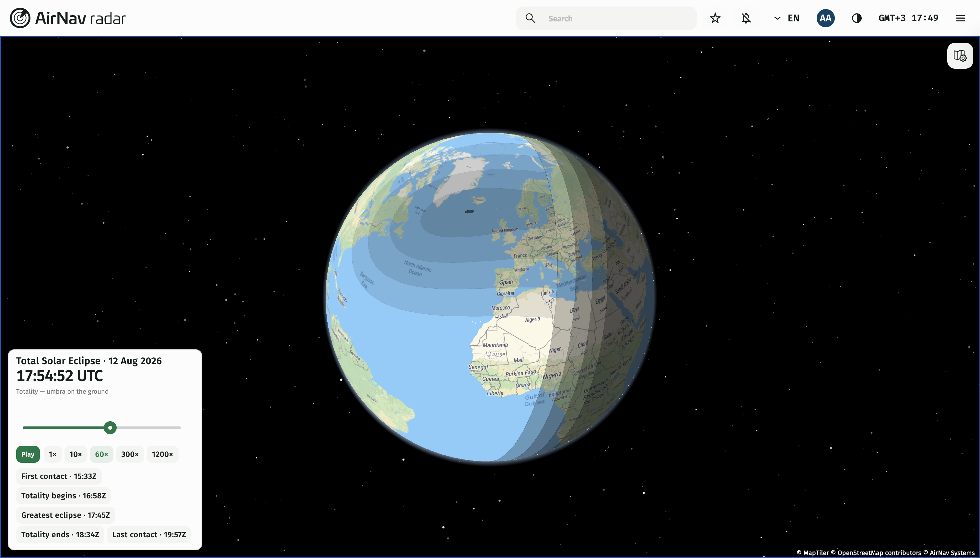Click the Nigeria label on globe
Screen dimensions: 980x558
(552, 376)
